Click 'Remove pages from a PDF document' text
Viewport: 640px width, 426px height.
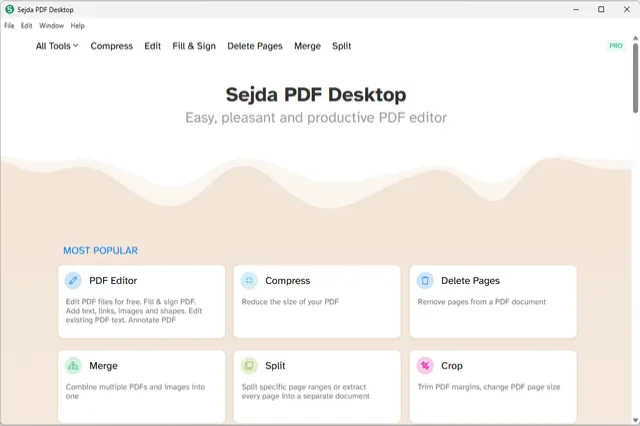pyautogui.click(x=482, y=302)
